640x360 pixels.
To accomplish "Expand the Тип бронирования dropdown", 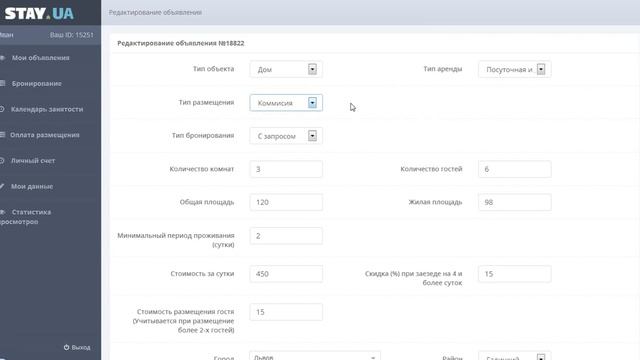I will (x=286, y=136).
